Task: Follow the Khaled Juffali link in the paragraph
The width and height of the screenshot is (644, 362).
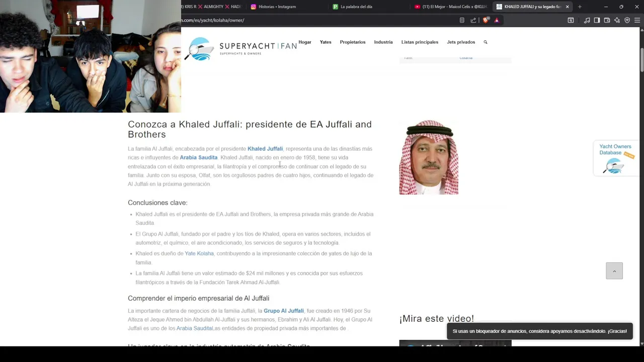Action: click(265, 149)
